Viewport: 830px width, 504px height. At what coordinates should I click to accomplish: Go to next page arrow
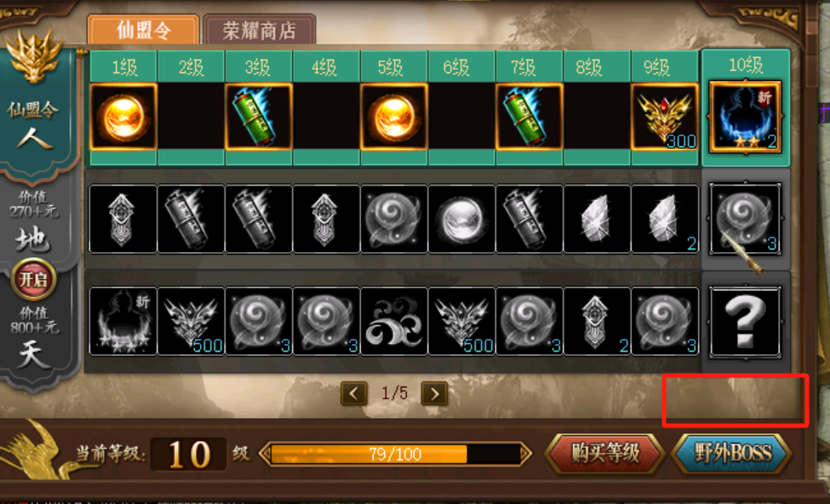[x=435, y=393]
